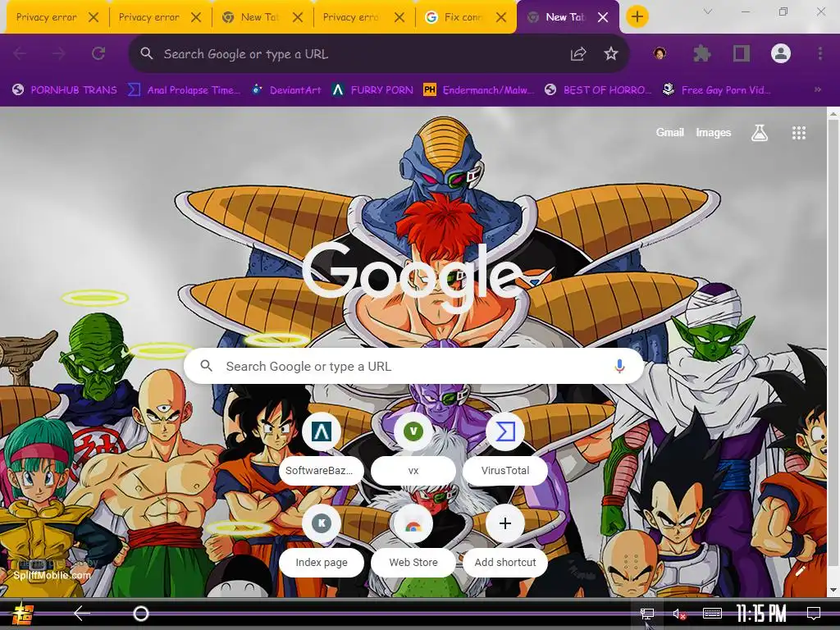Click the taskbar circle button
This screenshot has height=630, width=840.
(x=141, y=613)
